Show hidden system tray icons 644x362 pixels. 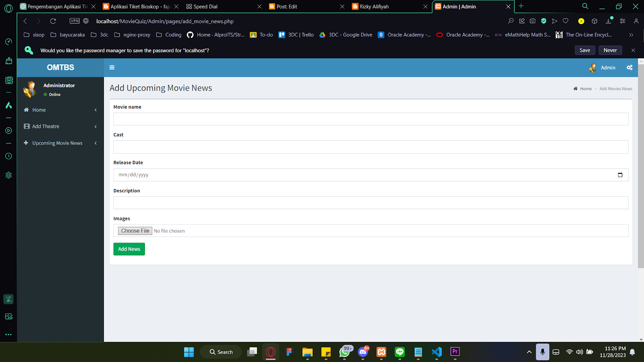click(529, 352)
